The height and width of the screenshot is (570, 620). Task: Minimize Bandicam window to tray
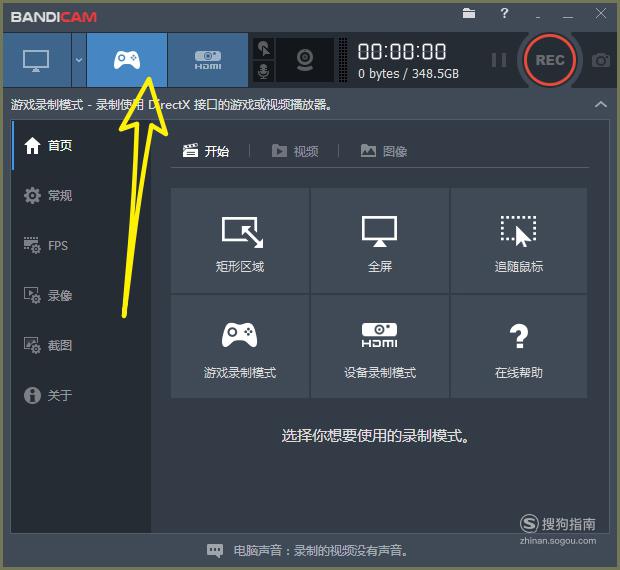(x=538, y=17)
